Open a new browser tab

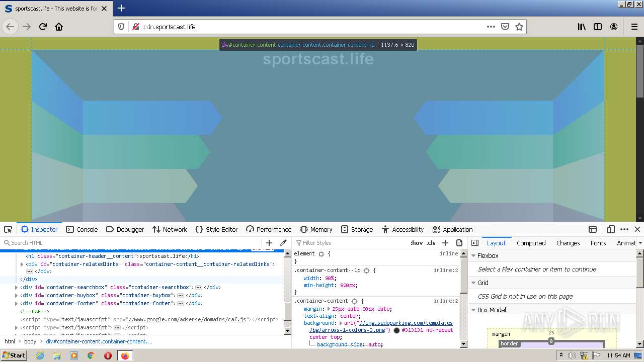(121, 8)
